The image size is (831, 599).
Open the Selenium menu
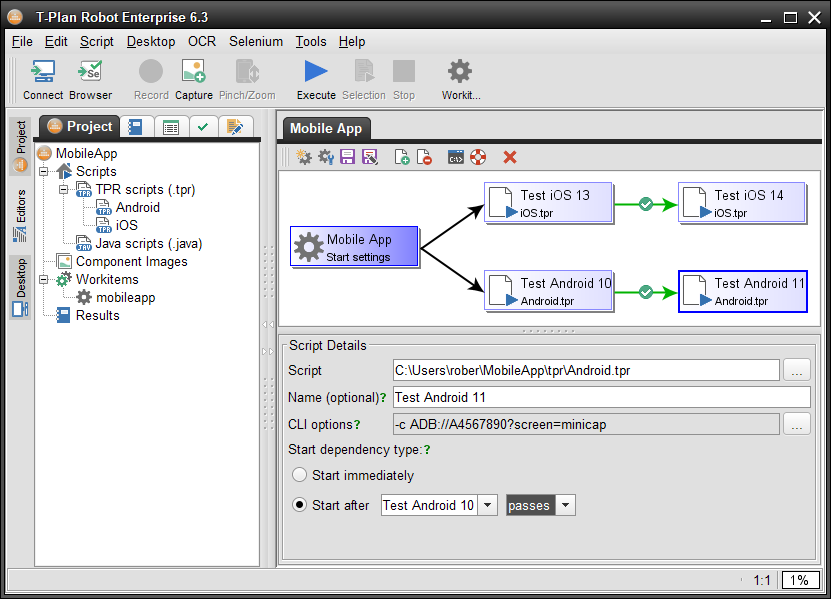pos(255,42)
